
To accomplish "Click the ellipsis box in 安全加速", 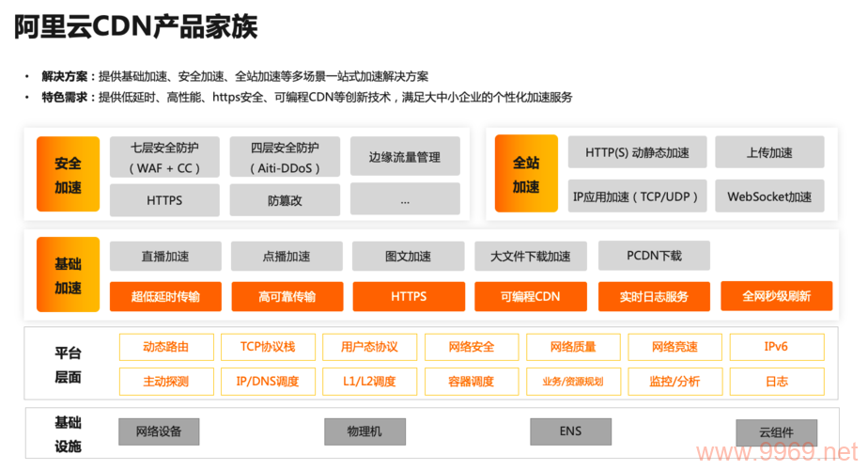I will 405,199.
